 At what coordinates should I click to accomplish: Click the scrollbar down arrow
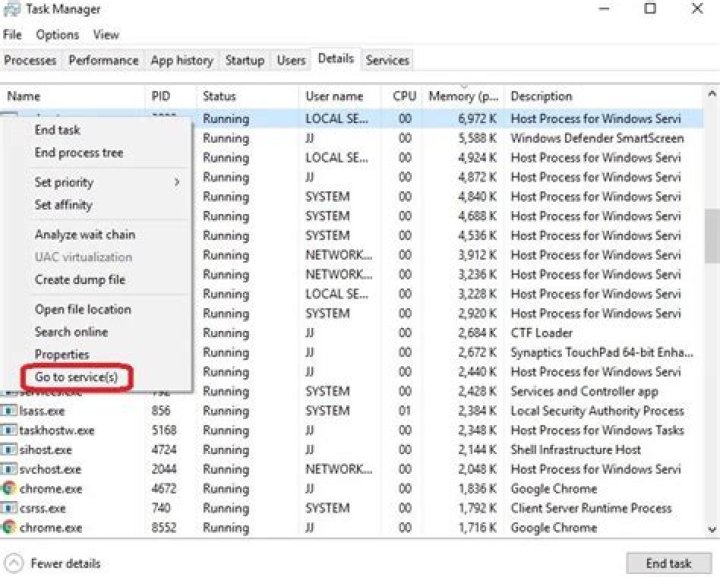click(711, 531)
